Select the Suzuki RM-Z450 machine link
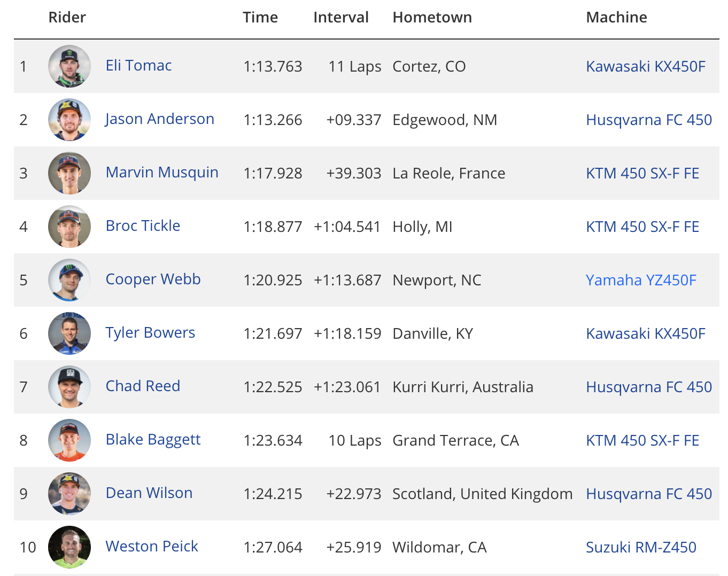The height and width of the screenshot is (576, 728). [641, 547]
